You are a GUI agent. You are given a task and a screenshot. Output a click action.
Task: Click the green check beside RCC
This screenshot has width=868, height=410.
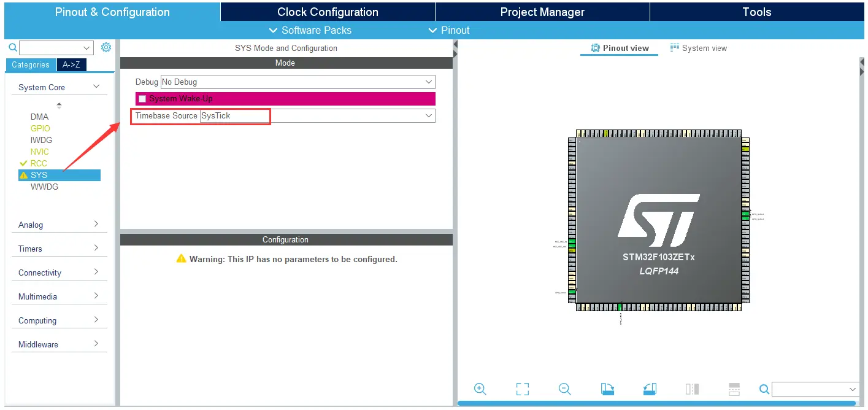pyautogui.click(x=24, y=163)
